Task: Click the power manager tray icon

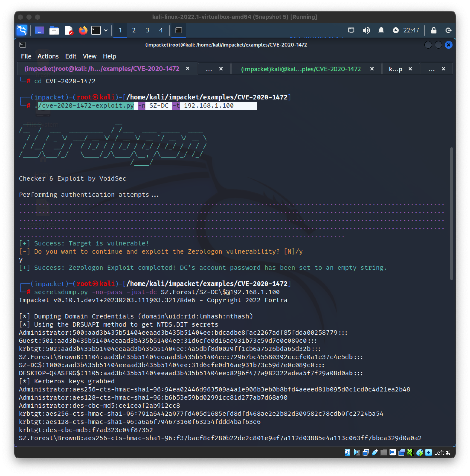Action: [x=395, y=30]
